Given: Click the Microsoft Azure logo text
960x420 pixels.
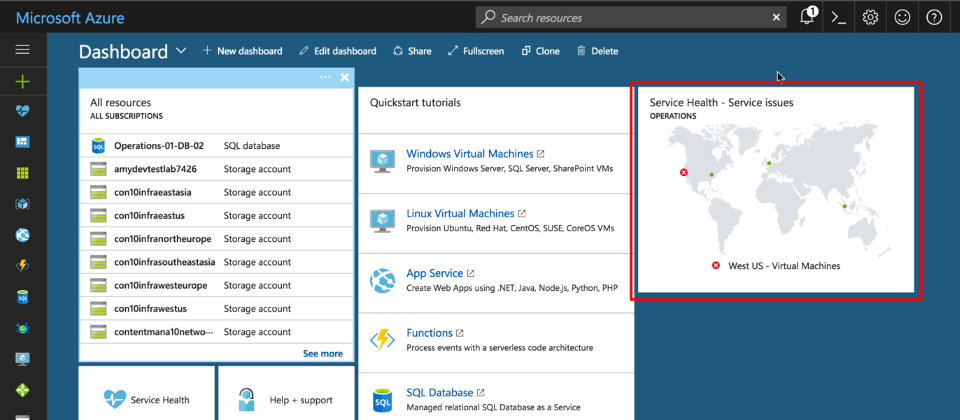Looking at the screenshot, I should 70,18.
